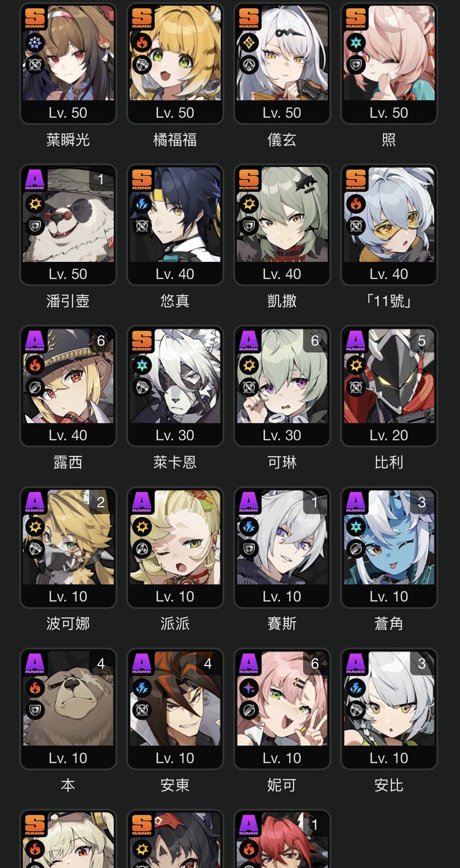
Task: Choose the bear character 本
Action: click(x=68, y=709)
